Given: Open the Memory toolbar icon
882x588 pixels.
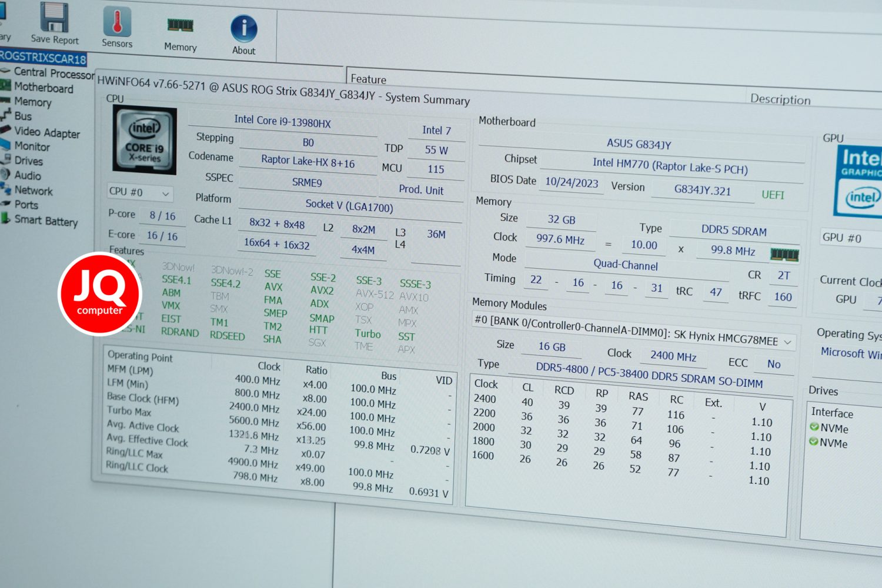Looking at the screenshot, I should pyautogui.click(x=180, y=25).
